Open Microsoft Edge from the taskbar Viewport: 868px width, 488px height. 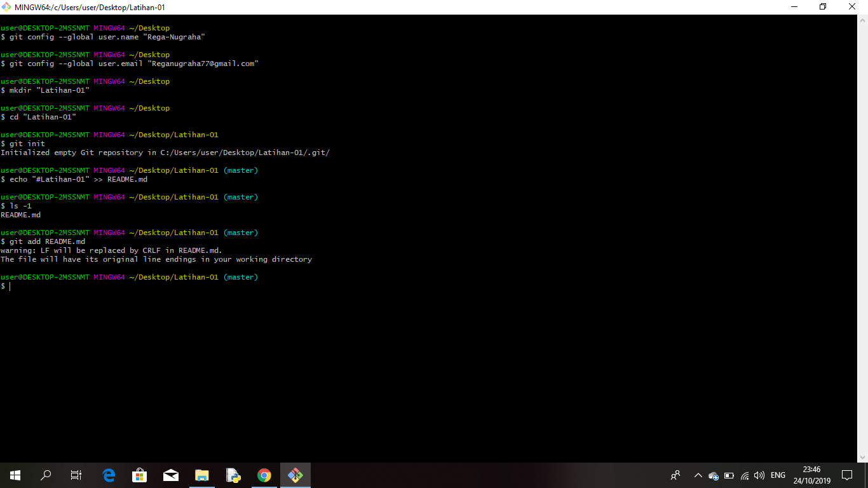pyautogui.click(x=108, y=475)
